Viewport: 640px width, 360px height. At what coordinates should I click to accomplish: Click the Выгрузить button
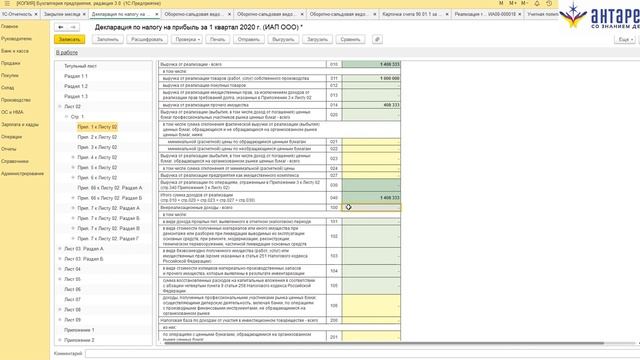[x=283, y=40]
